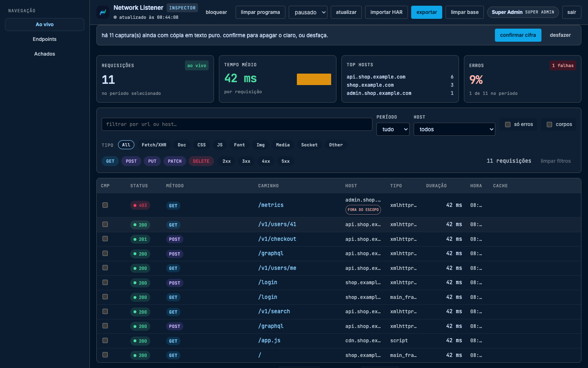588x368 pixels.
Task: Choose the Socket type filter
Action: point(309,145)
